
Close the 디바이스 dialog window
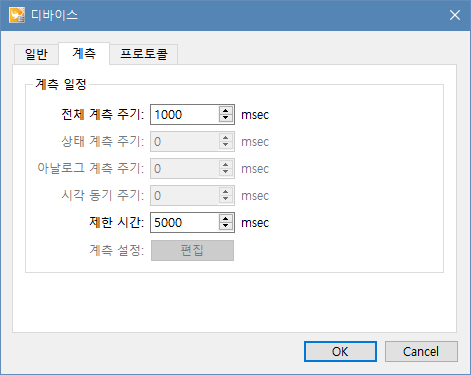pyautogui.click(x=455, y=15)
